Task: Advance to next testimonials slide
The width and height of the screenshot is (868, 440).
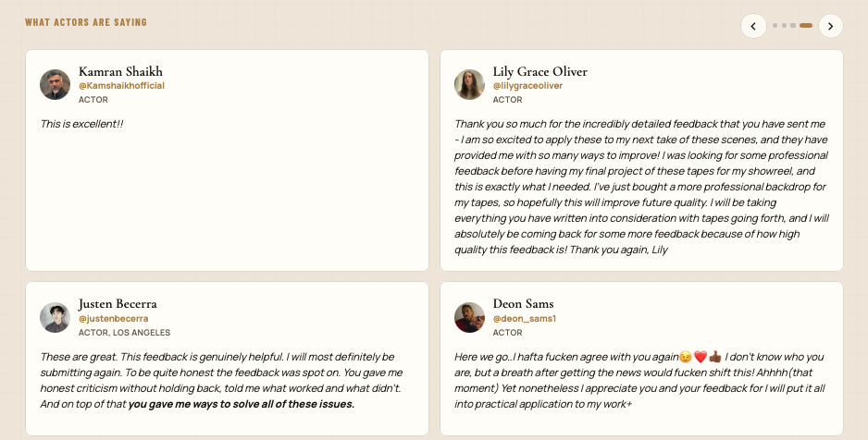Action: [x=830, y=26]
